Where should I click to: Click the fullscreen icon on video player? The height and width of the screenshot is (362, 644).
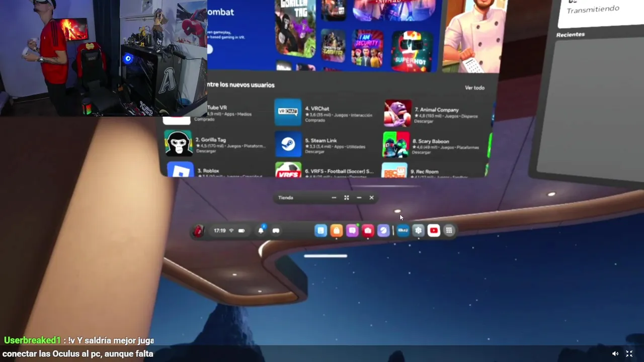click(x=629, y=353)
